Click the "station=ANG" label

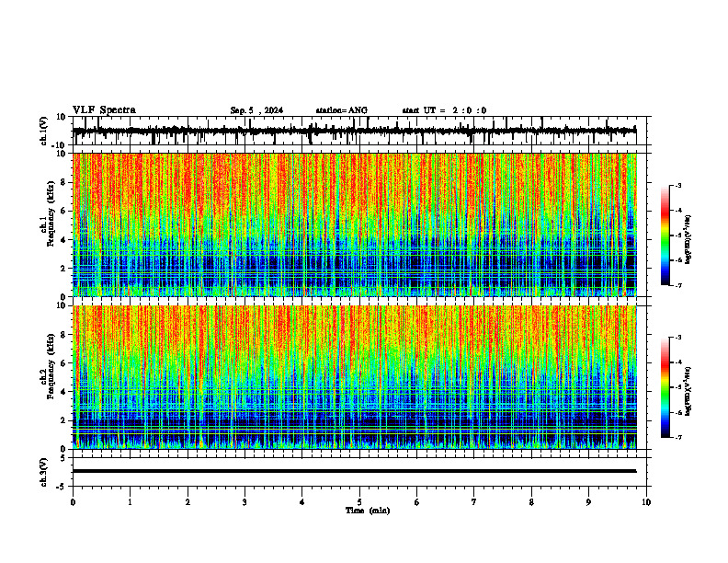[x=342, y=110]
